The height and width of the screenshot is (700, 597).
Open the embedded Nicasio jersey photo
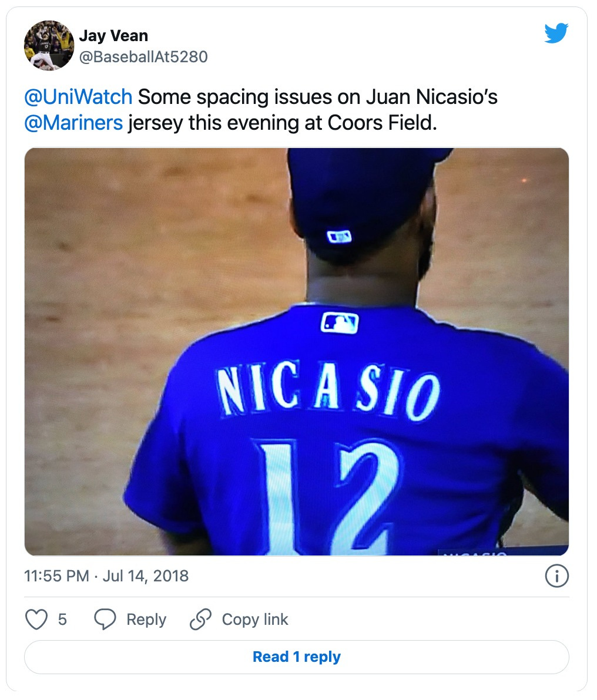pyautogui.click(x=297, y=352)
